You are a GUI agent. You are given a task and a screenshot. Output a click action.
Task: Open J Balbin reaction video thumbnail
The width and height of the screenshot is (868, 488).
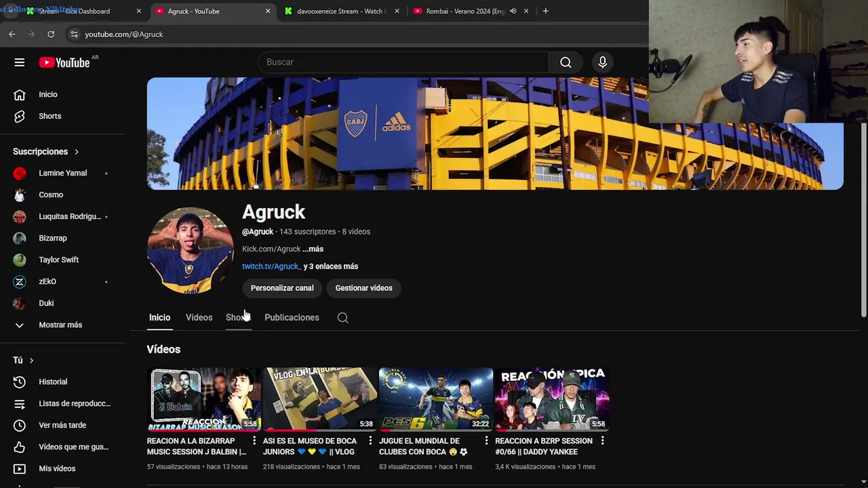(x=204, y=399)
